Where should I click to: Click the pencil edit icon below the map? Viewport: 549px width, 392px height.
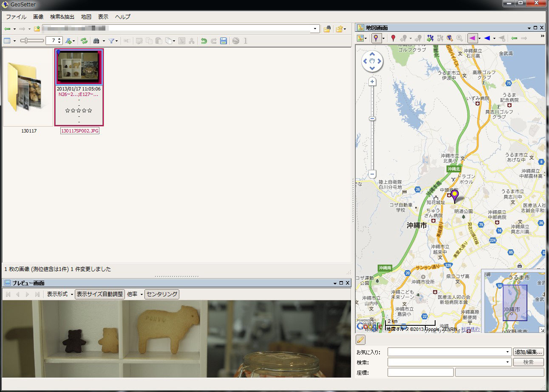click(360, 340)
